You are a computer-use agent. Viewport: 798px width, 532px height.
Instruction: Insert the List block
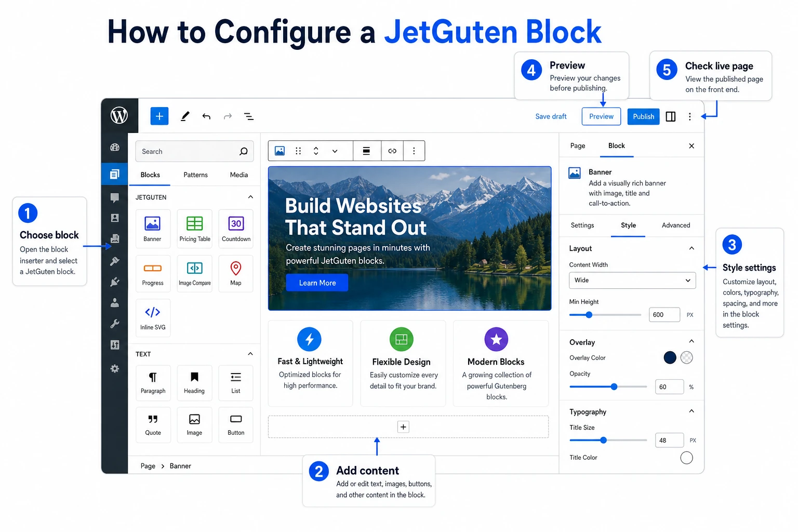tap(236, 383)
